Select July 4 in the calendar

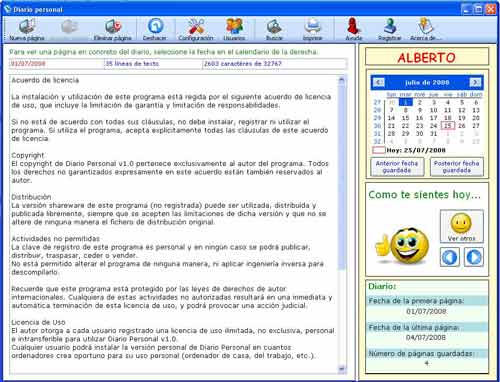[448, 102]
